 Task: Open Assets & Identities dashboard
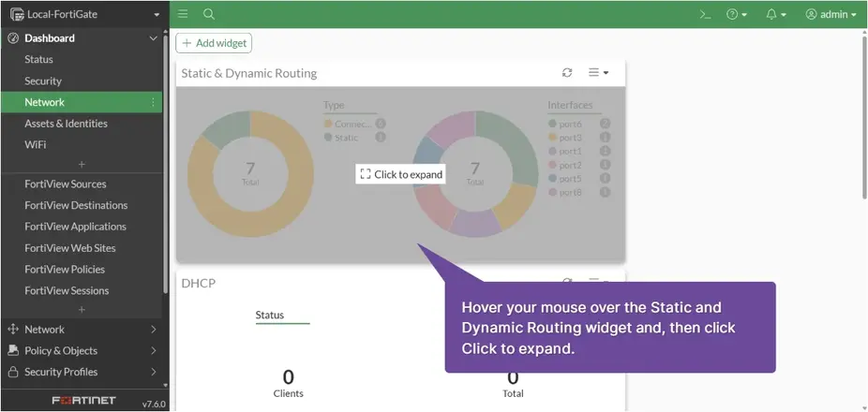tap(66, 124)
